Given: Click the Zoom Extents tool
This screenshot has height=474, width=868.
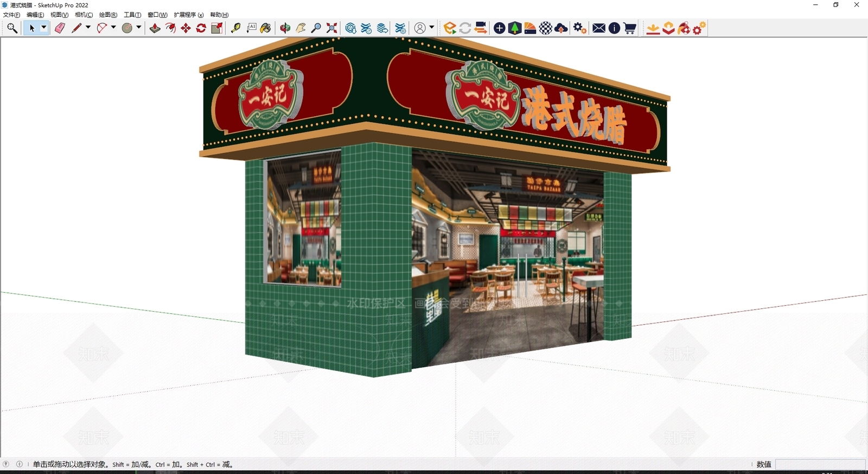Looking at the screenshot, I should tap(332, 28).
